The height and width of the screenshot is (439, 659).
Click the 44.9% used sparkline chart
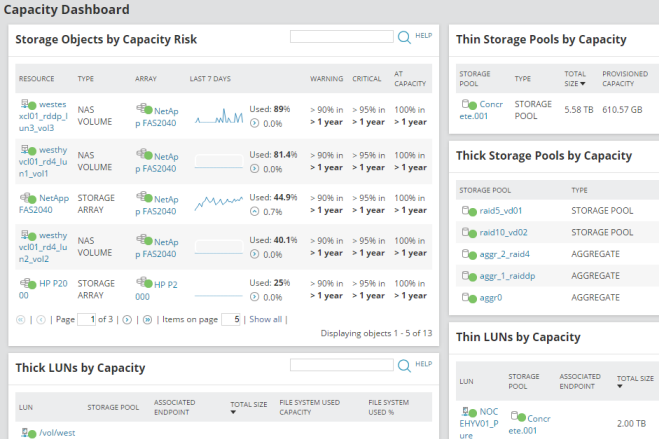click(214, 201)
